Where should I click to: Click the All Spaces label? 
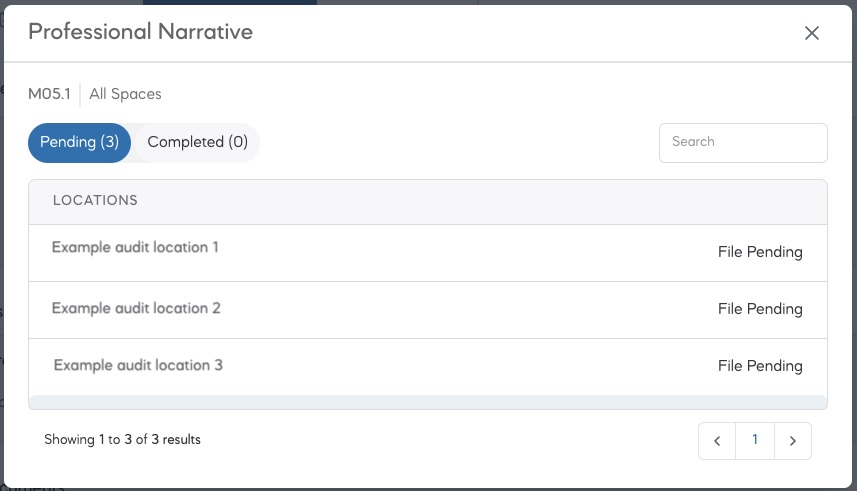point(125,94)
